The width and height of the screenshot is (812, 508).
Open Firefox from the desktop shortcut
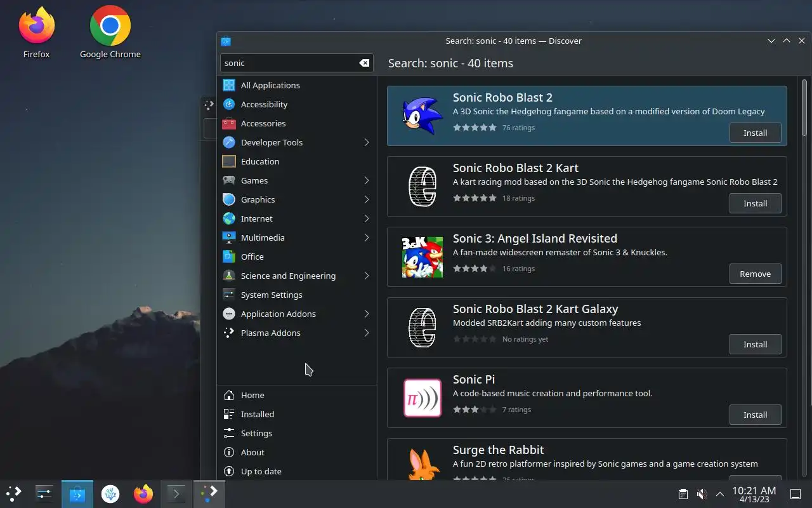[36, 33]
